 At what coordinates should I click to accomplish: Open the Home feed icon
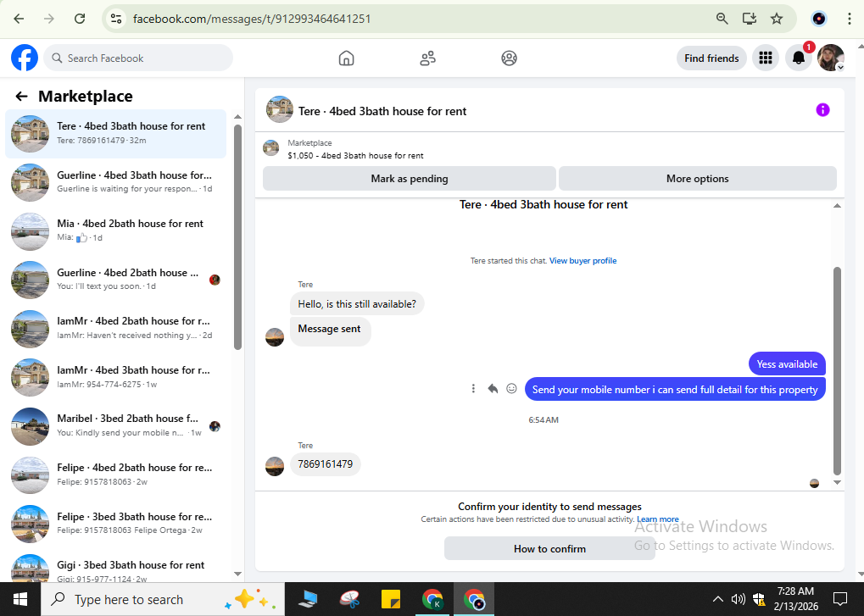pos(346,58)
